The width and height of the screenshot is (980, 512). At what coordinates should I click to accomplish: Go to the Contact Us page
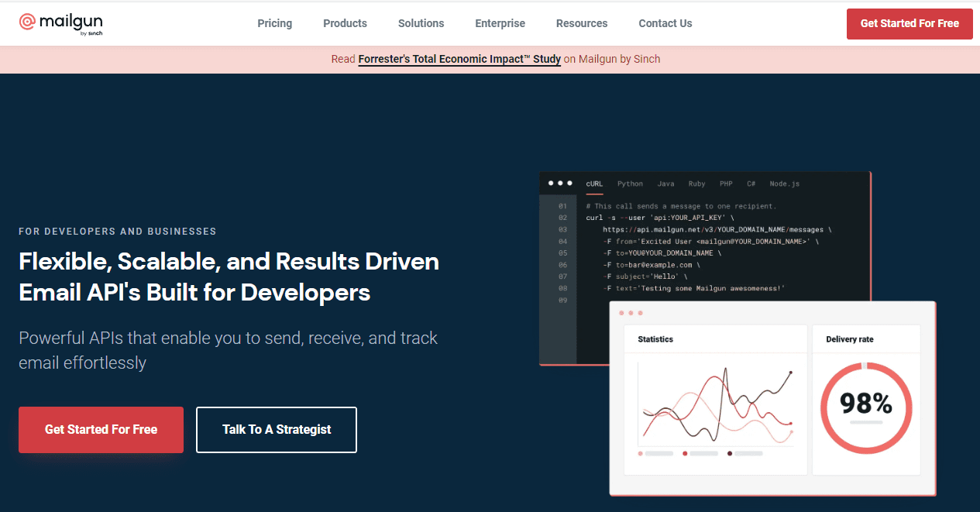(x=665, y=23)
